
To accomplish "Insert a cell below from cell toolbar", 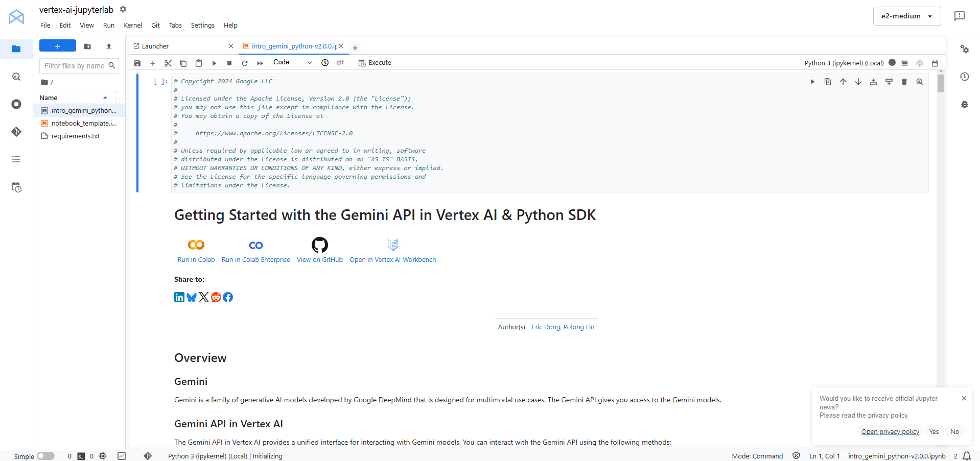I will [889, 82].
